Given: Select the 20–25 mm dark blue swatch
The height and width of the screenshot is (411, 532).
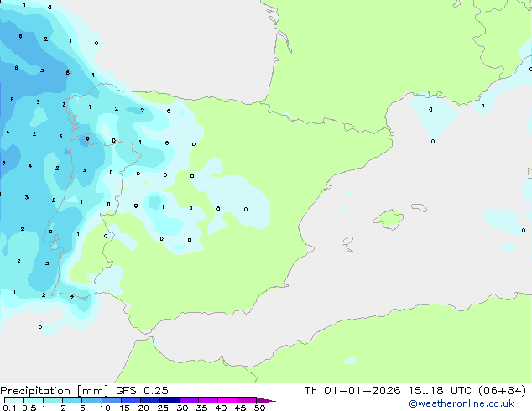Looking at the screenshot, I should click(x=150, y=400).
